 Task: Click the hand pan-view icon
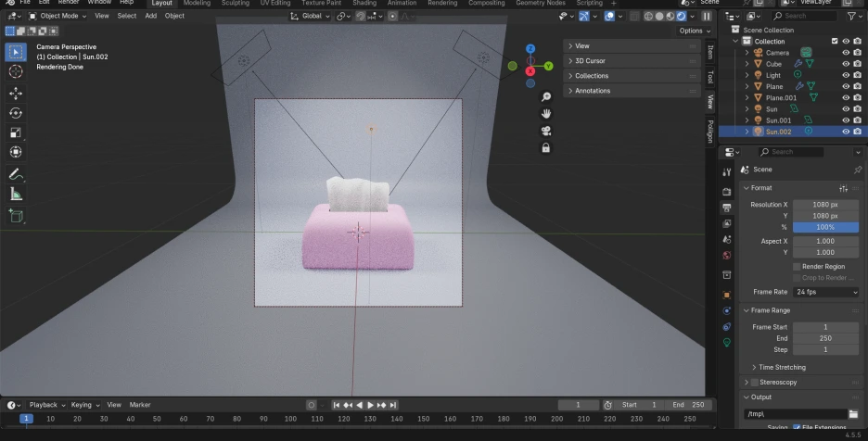[x=546, y=113]
